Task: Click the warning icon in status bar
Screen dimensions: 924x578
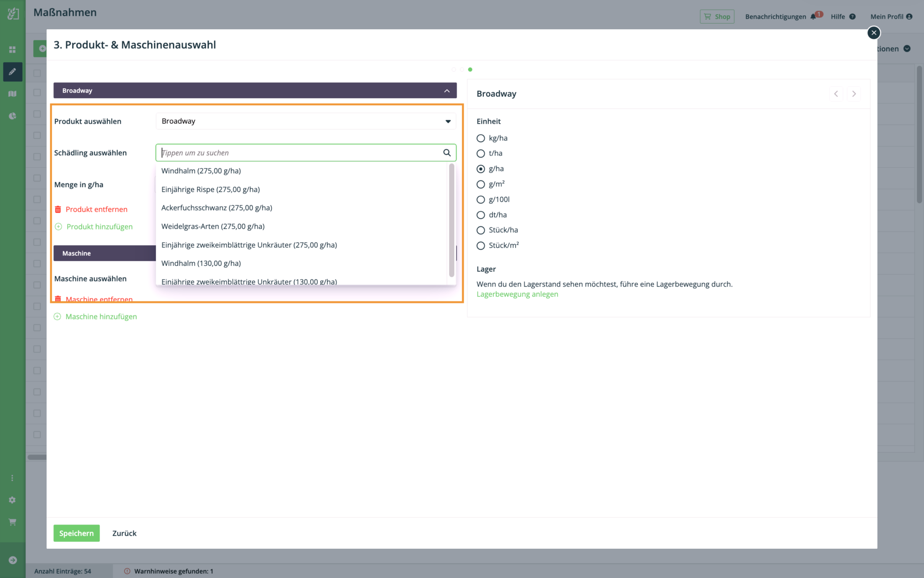Action: [x=127, y=571]
